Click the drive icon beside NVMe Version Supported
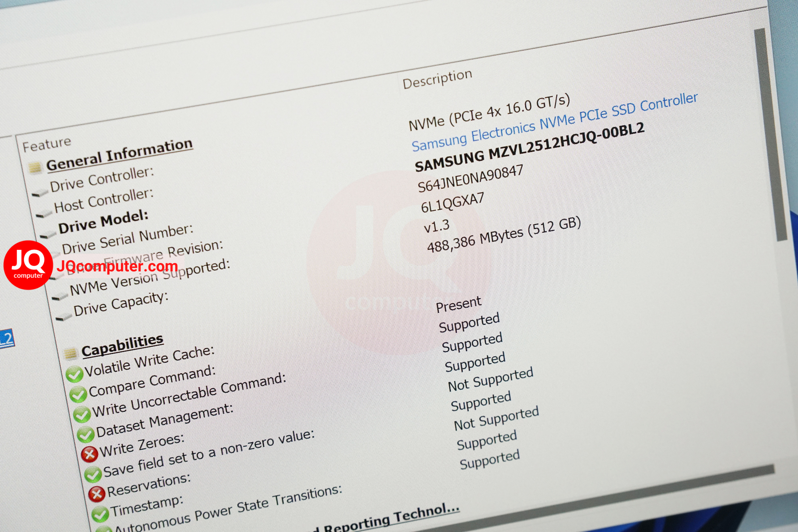798x532 pixels. [60, 297]
